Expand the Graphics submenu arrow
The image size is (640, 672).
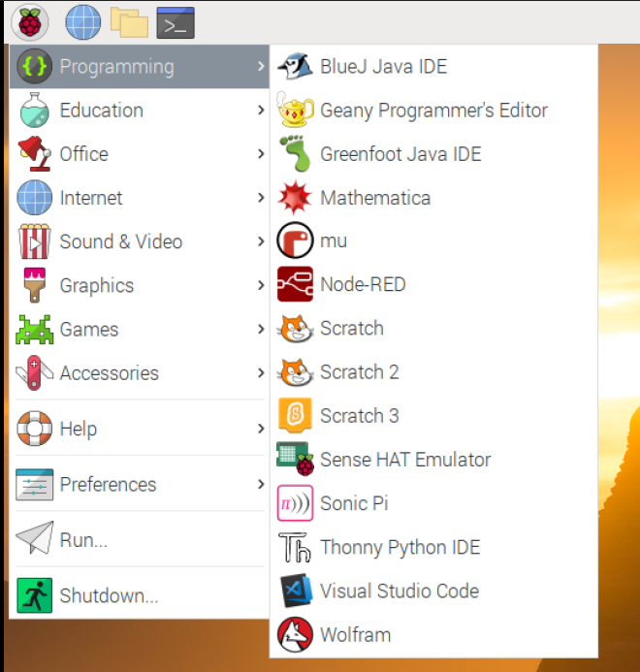coord(261,285)
